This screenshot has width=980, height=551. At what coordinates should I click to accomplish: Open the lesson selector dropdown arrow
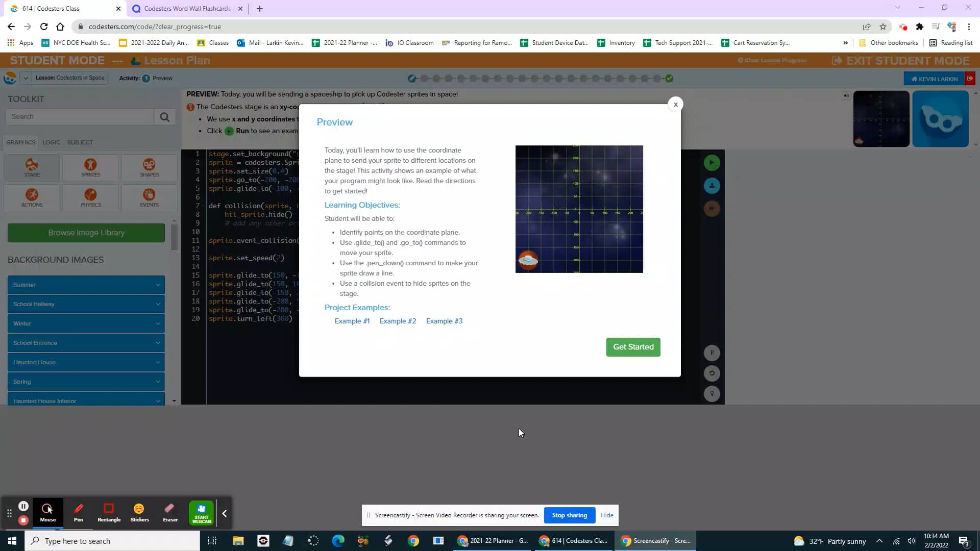pos(26,78)
